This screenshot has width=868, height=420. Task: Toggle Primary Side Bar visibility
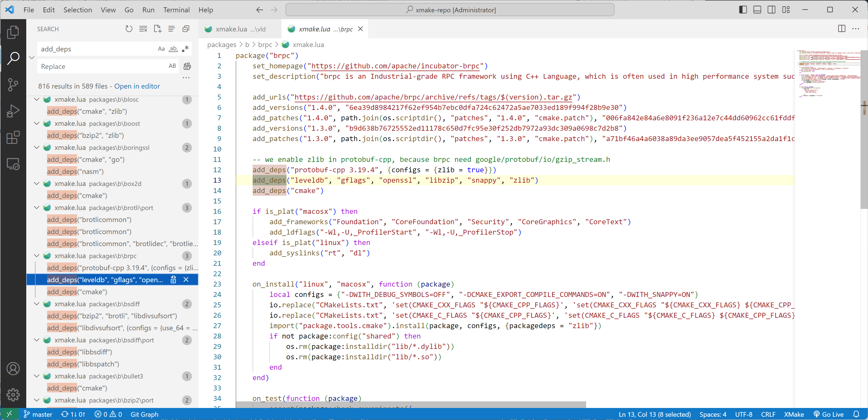click(x=743, y=10)
